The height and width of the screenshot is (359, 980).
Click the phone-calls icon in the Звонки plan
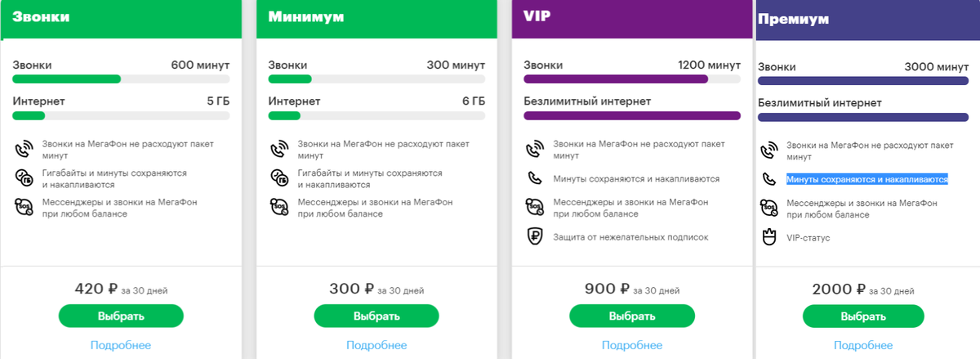[24, 150]
